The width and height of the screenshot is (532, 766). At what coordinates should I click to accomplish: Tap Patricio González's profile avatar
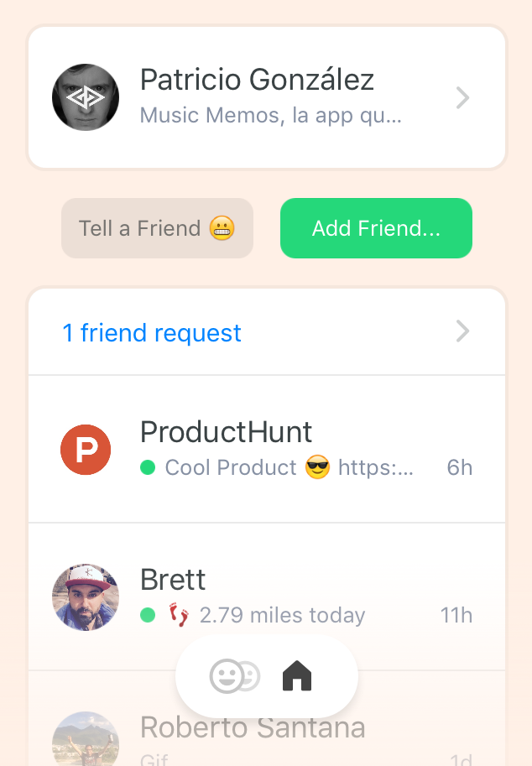86,97
